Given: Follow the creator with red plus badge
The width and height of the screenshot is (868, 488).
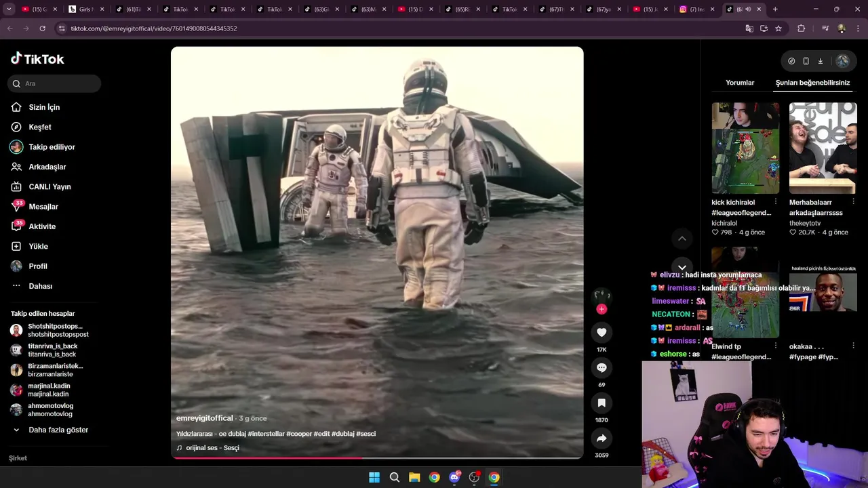Looking at the screenshot, I should point(601,309).
